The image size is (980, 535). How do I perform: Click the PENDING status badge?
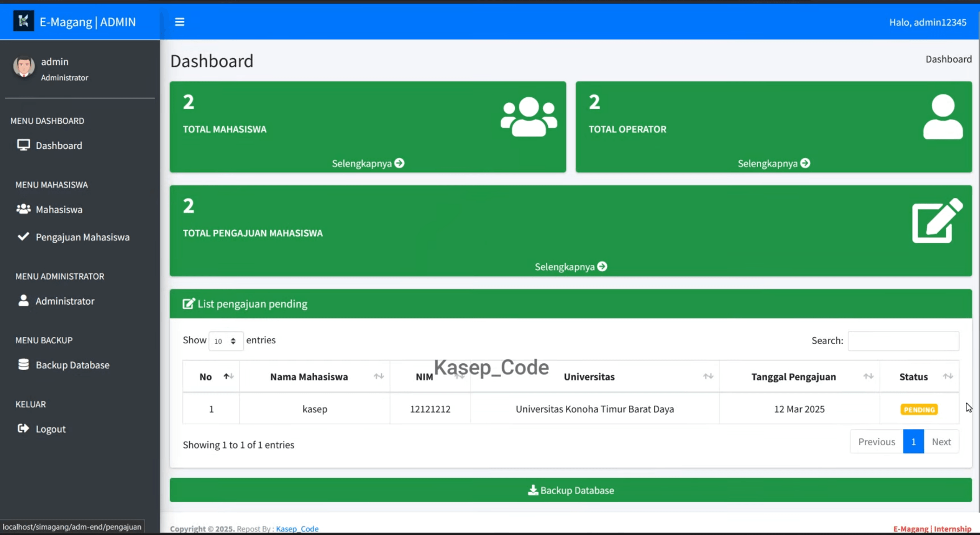(x=919, y=409)
